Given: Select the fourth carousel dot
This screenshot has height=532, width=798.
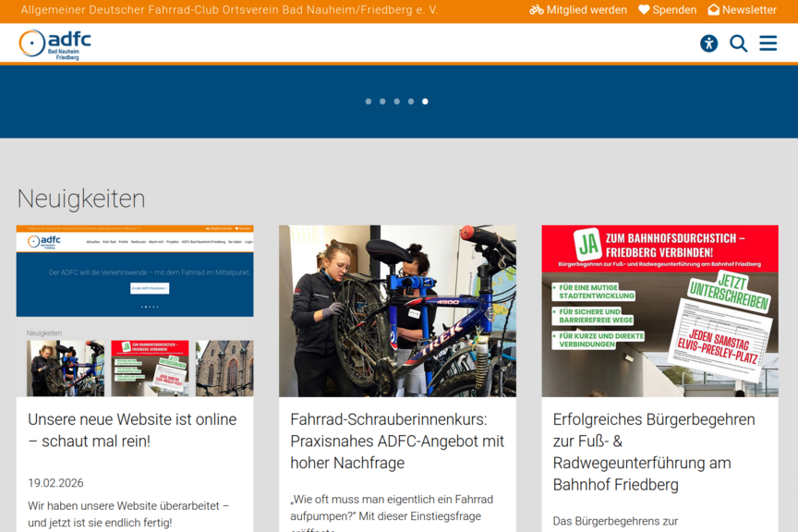Looking at the screenshot, I should pyautogui.click(x=410, y=102).
